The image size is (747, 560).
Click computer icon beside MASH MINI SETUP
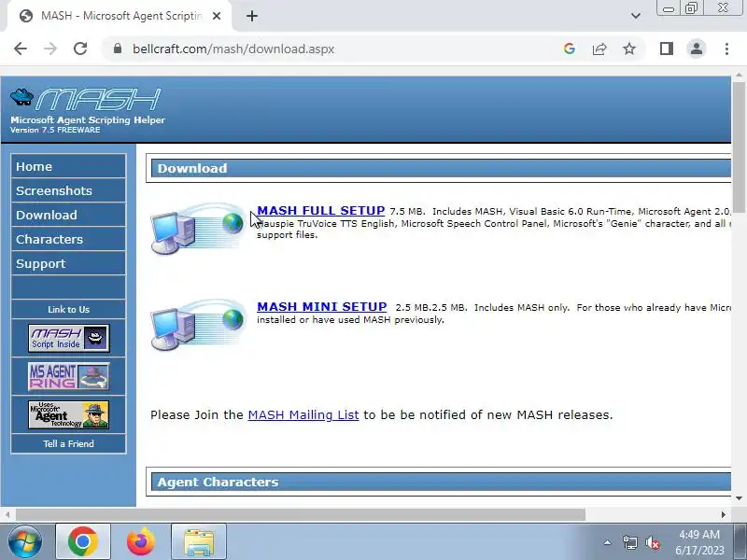coord(197,325)
